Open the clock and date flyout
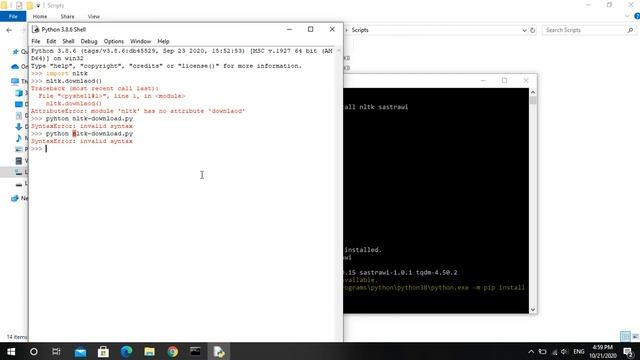Viewport: 640px width, 360px height. pyautogui.click(x=602, y=351)
